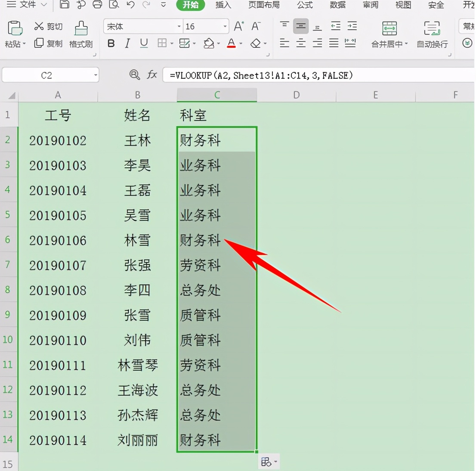Click the Undo arrow
Screen dimensions: 476x471
130,4
